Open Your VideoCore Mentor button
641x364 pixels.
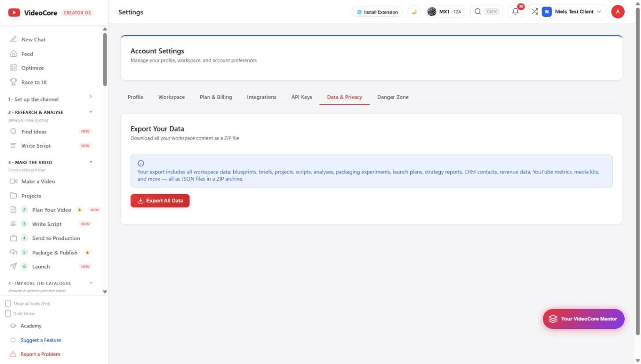[x=583, y=319]
